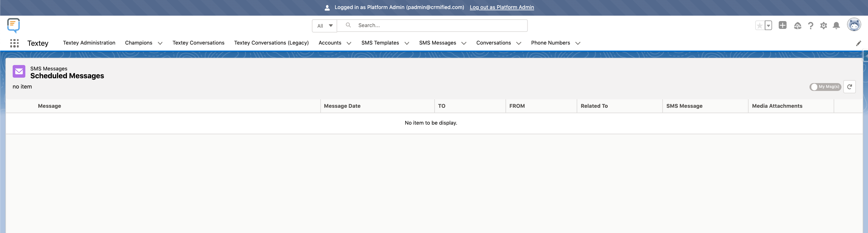
Task: Expand the Accounts tab chevron
Action: pos(349,43)
